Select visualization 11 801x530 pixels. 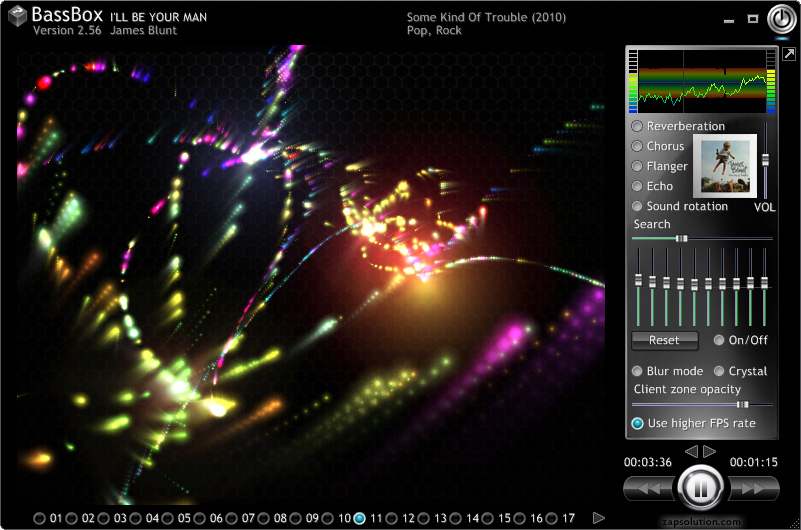360,518
